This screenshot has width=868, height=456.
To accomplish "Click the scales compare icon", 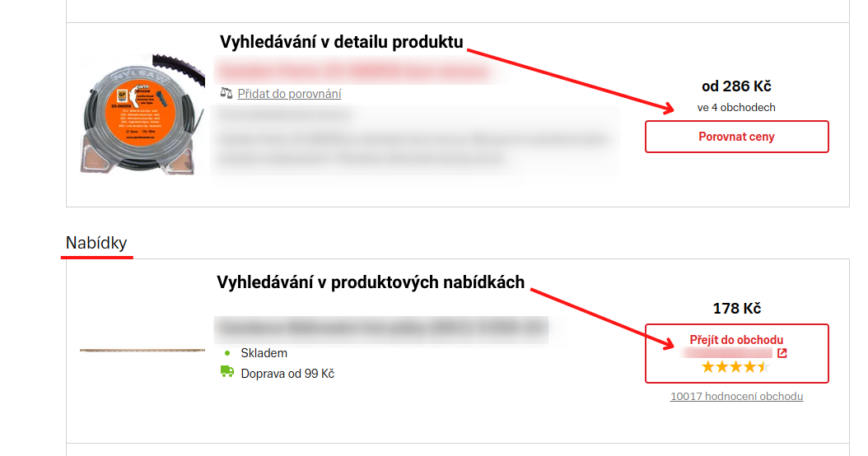I will [226, 93].
